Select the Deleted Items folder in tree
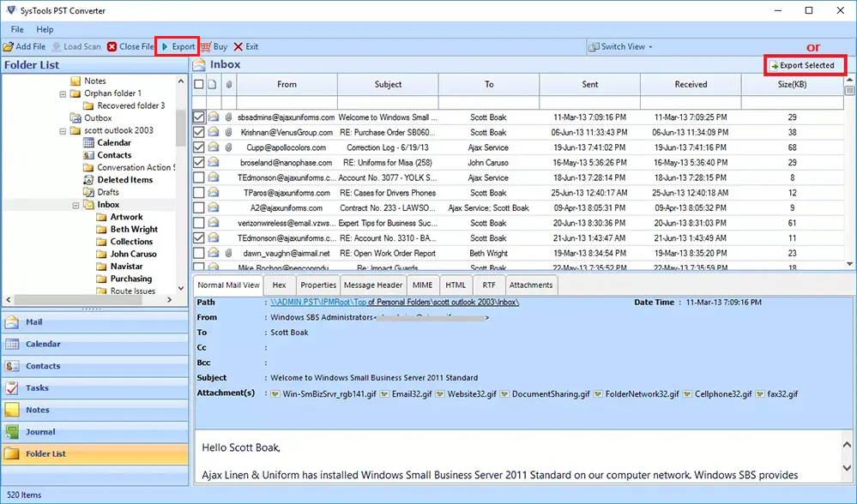This screenshot has width=857, height=504. [x=124, y=180]
